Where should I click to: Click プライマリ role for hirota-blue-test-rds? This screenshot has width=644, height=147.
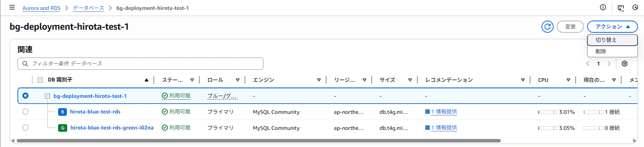221,112
